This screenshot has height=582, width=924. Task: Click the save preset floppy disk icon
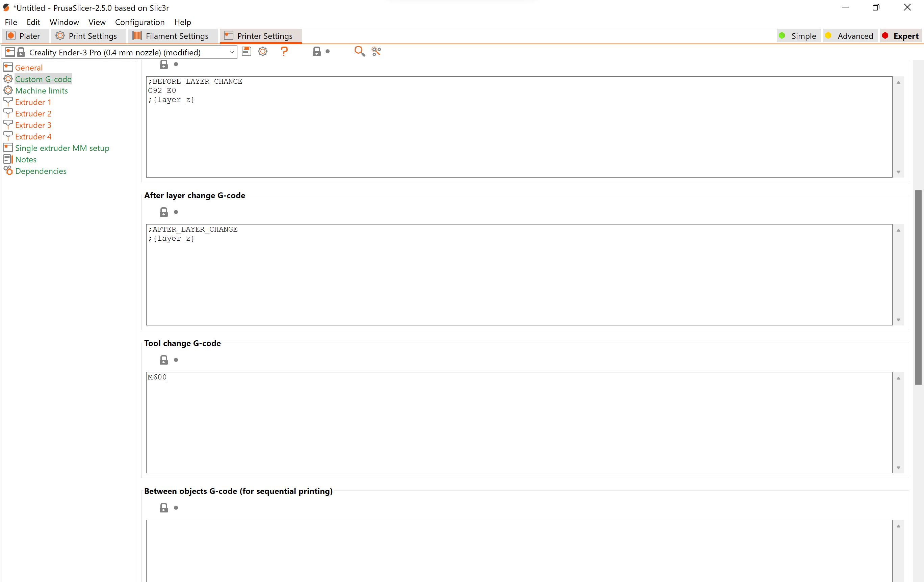click(x=246, y=51)
